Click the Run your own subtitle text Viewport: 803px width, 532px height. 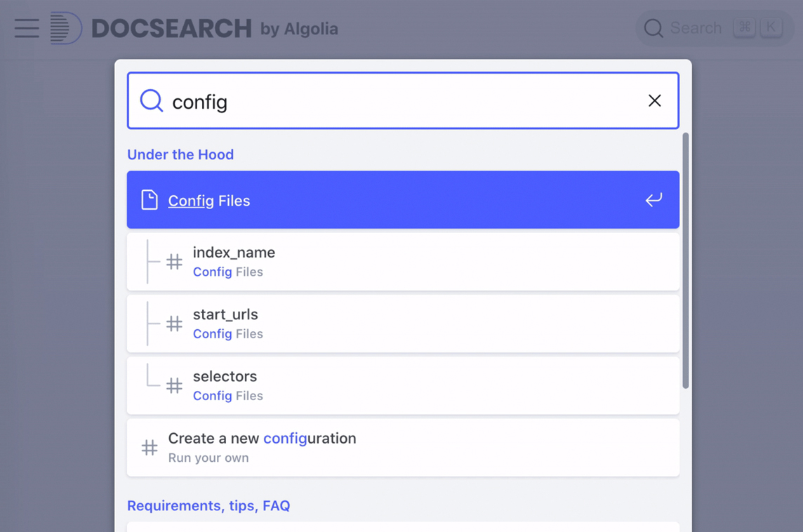click(x=208, y=458)
